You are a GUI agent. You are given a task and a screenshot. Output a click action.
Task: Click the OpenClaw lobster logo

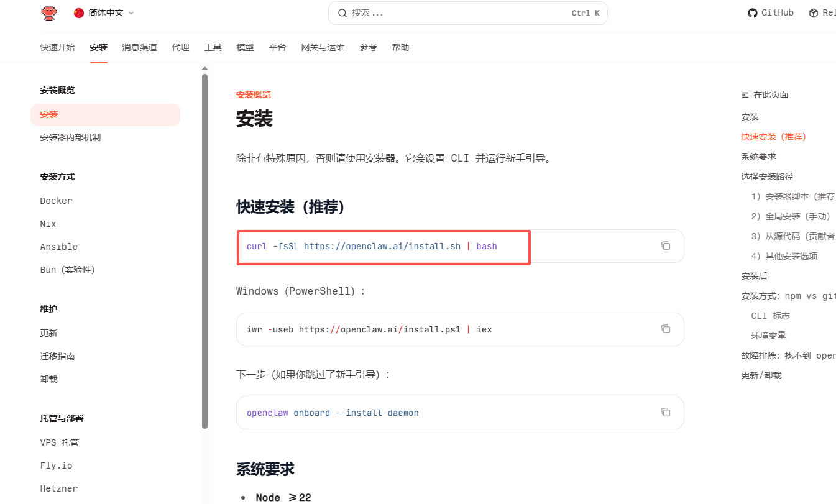point(49,13)
